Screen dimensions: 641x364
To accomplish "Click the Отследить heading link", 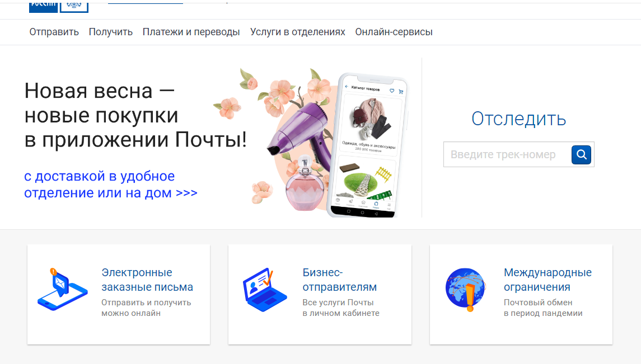I will tap(519, 119).
